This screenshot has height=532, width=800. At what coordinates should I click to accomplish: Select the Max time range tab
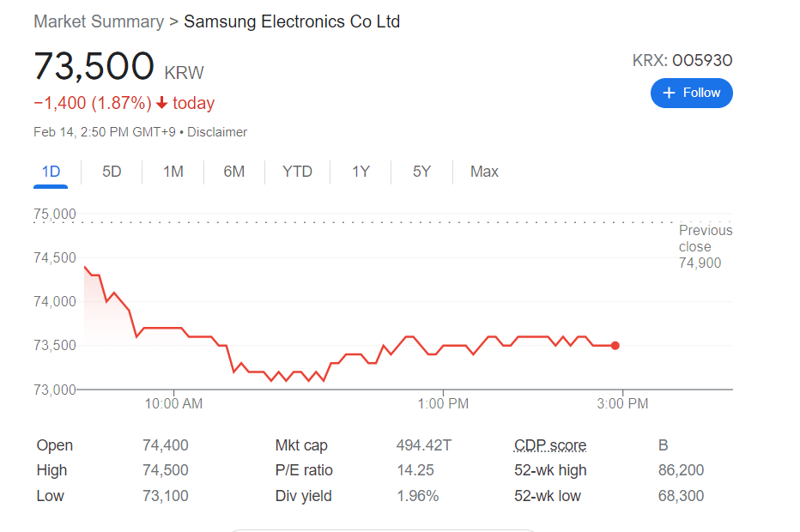pos(484,172)
